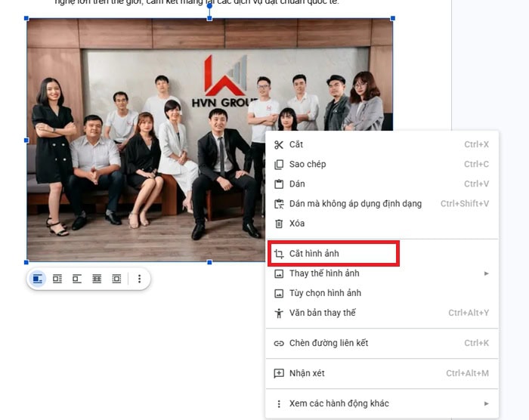This screenshot has width=529, height=420.
Task: Click the Ctrl+X shortcut label
Action: pyautogui.click(x=476, y=144)
